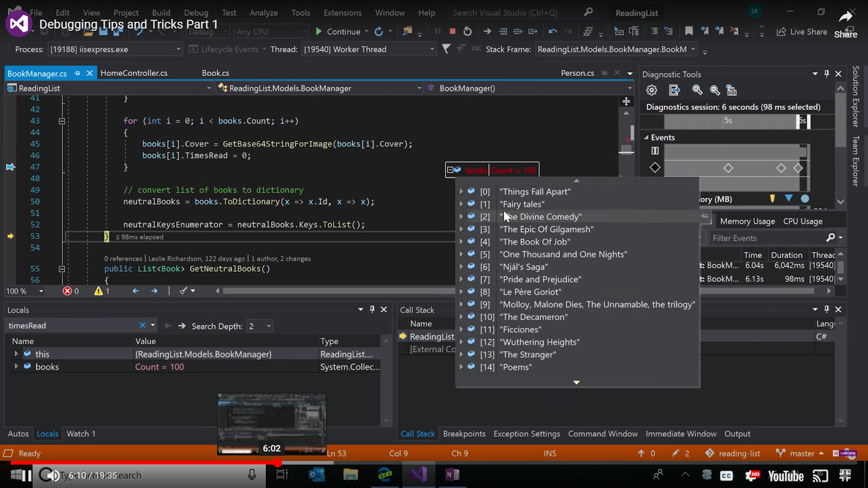Toggle the break events track icon
This screenshot has height=488, width=868.
pos(655,151)
